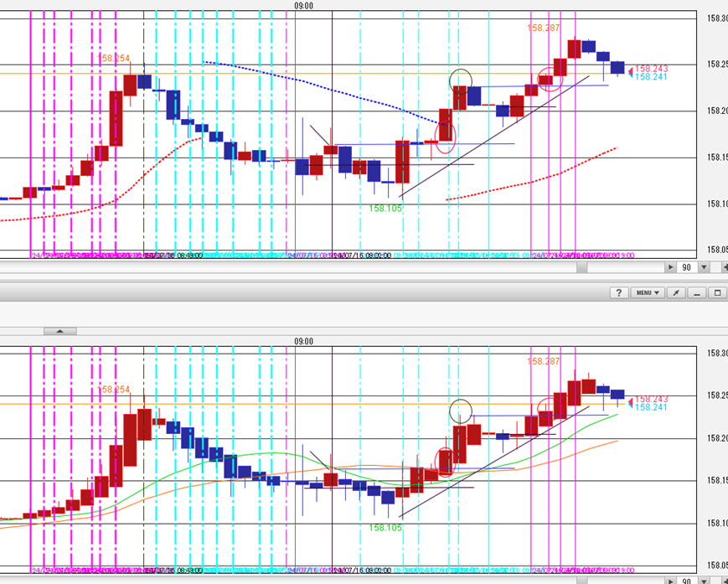Click the green 158.105 low label in lower chart
The image size is (728, 584).
point(385,528)
